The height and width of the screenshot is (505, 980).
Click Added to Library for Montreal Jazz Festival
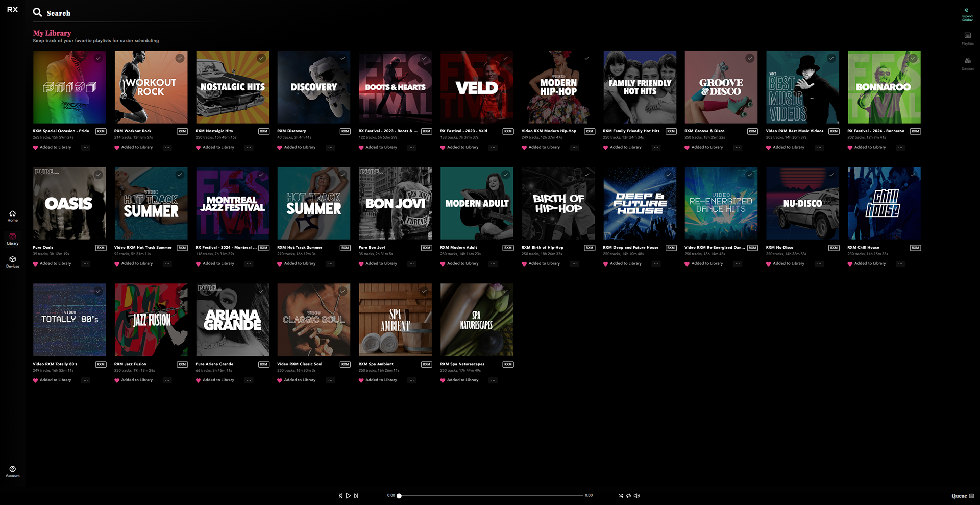pyautogui.click(x=218, y=263)
